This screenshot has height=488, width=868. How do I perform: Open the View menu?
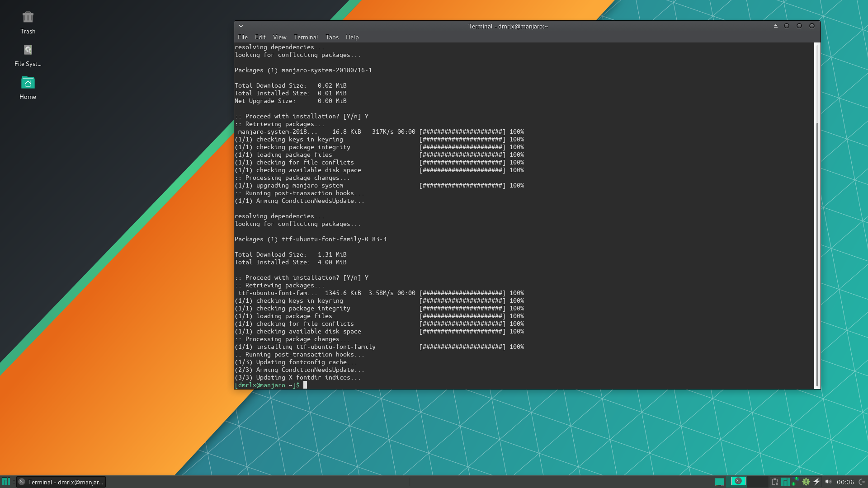coord(279,38)
